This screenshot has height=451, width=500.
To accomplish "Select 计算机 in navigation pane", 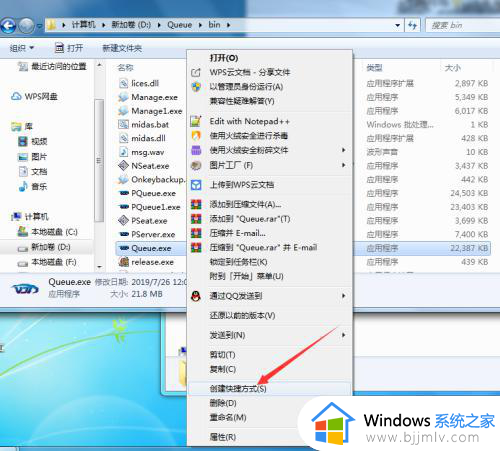I will point(30,217).
